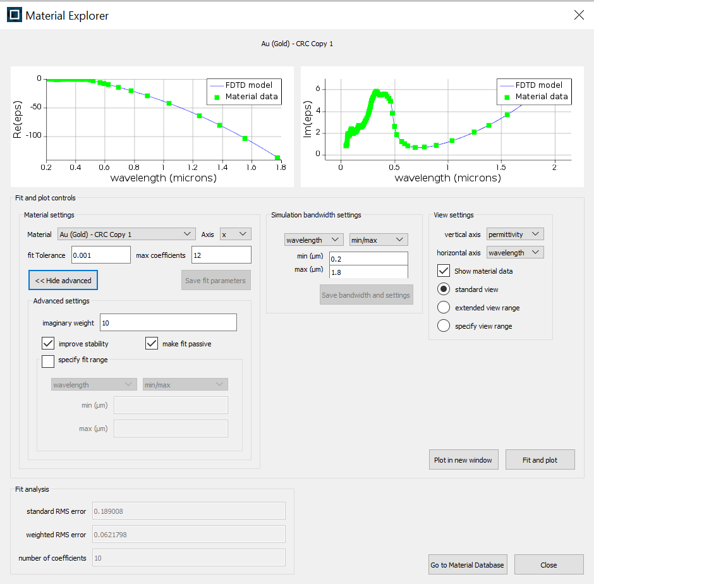Toggle the improve stability checkbox
The image size is (728, 584).
(48, 344)
